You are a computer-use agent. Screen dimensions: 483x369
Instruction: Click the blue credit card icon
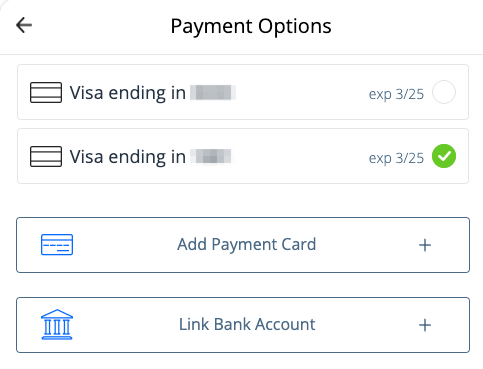point(57,245)
